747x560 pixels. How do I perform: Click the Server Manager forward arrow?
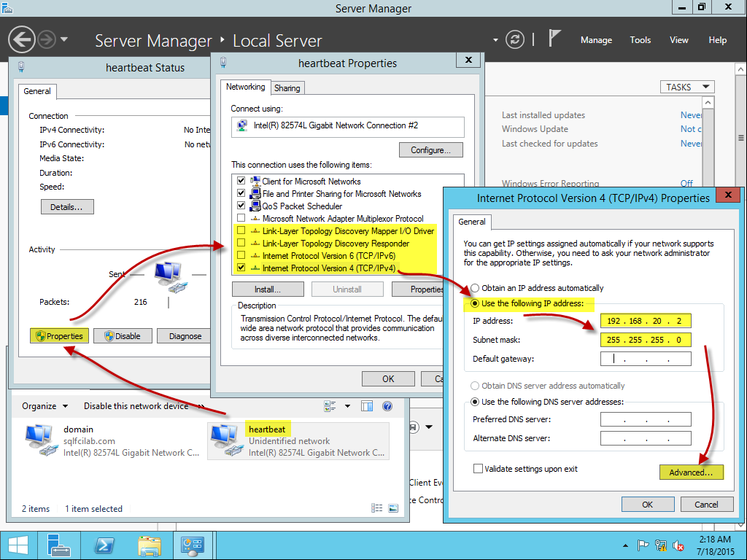click(x=47, y=39)
